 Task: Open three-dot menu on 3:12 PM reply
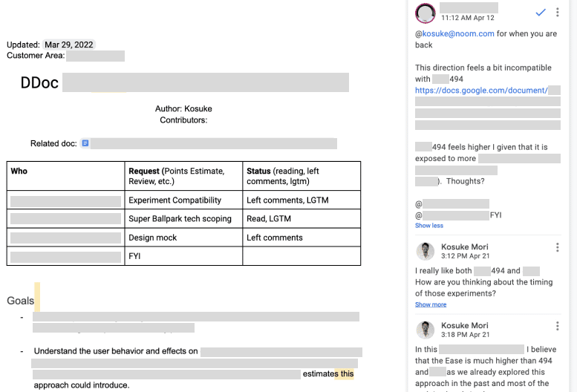point(558,247)
